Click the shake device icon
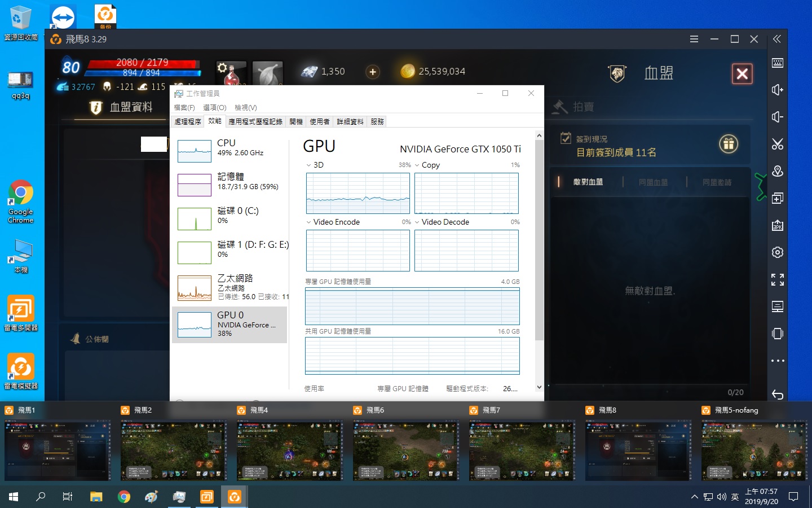The height and width of the screenshot is (508, 812). [x=777, y=334]
